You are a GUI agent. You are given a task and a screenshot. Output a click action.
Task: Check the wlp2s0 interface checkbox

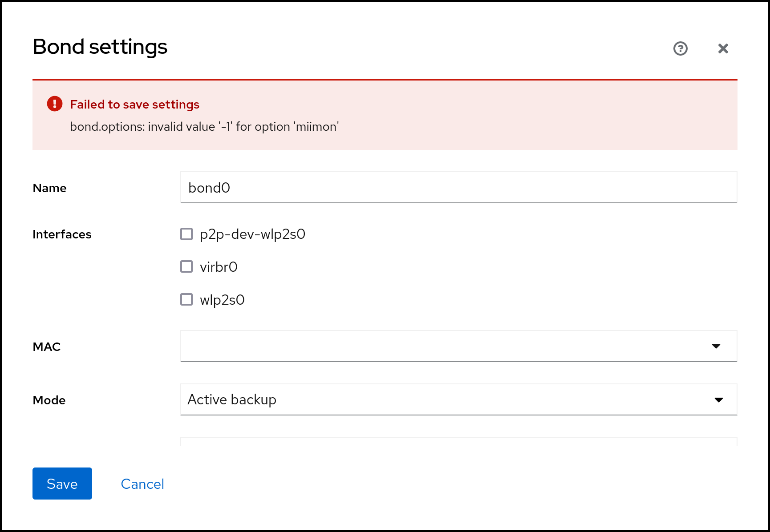coord(186,300)
